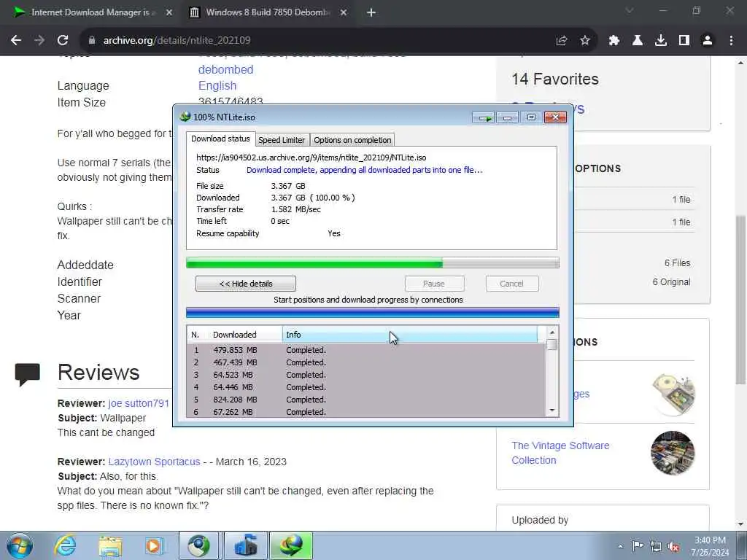Open the Chrome downloads icon
The height and width of the screenshot is (560, 747).
(x=661, y=41)
